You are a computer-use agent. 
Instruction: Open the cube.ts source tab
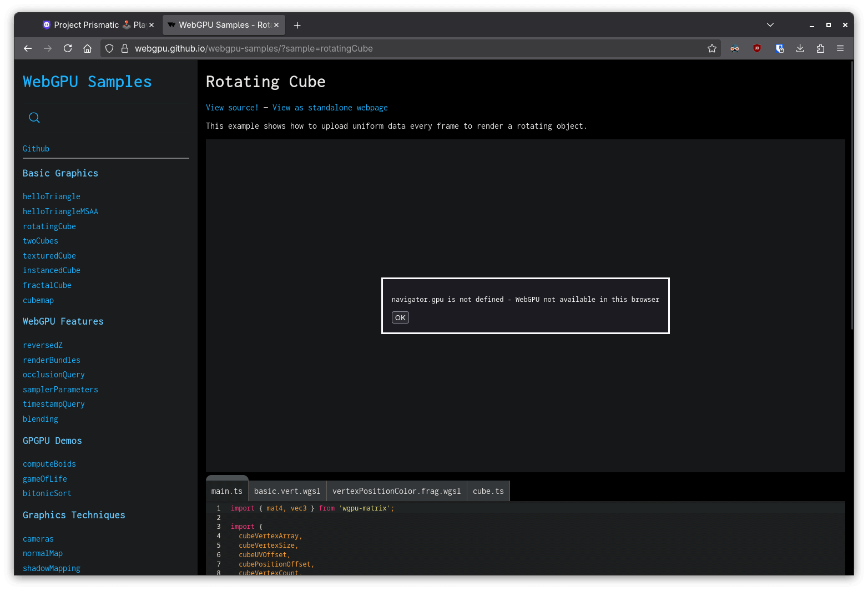pos(488,491)
